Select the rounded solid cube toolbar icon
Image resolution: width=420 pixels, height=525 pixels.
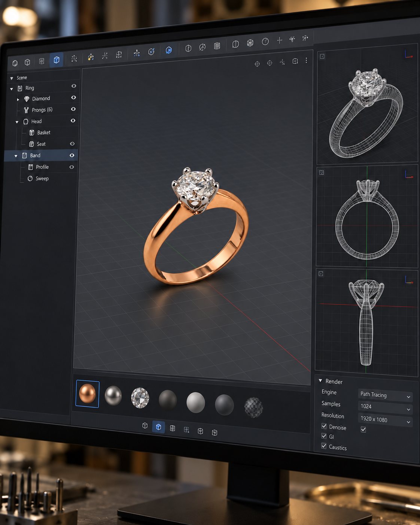tap(15, 63)
